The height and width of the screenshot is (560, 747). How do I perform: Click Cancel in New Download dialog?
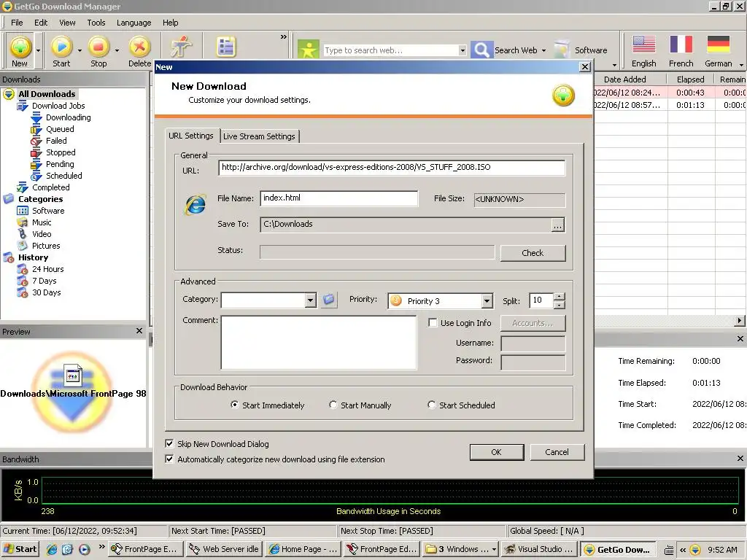coord(557,452)
